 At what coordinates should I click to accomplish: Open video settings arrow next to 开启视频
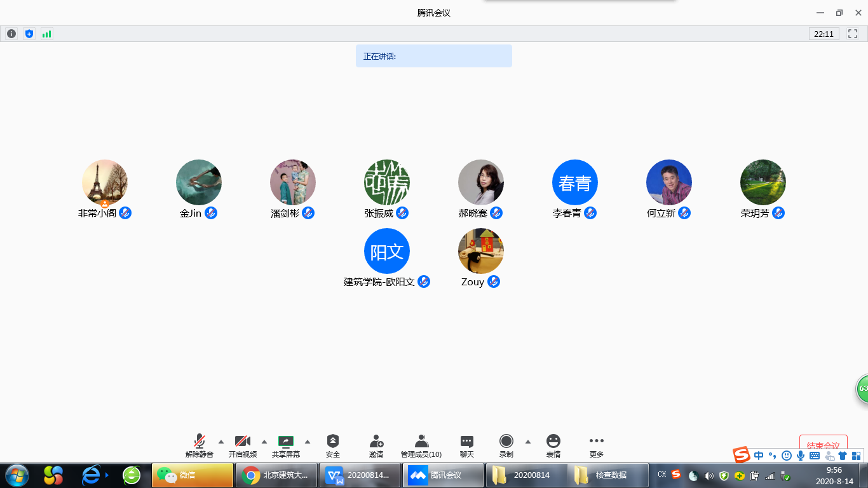click(264, 440)
